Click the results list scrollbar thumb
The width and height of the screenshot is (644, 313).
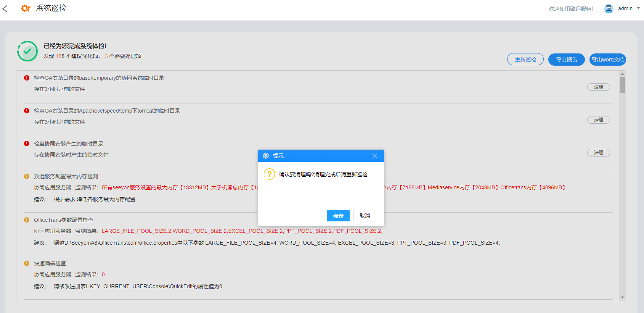coord(622,85)
